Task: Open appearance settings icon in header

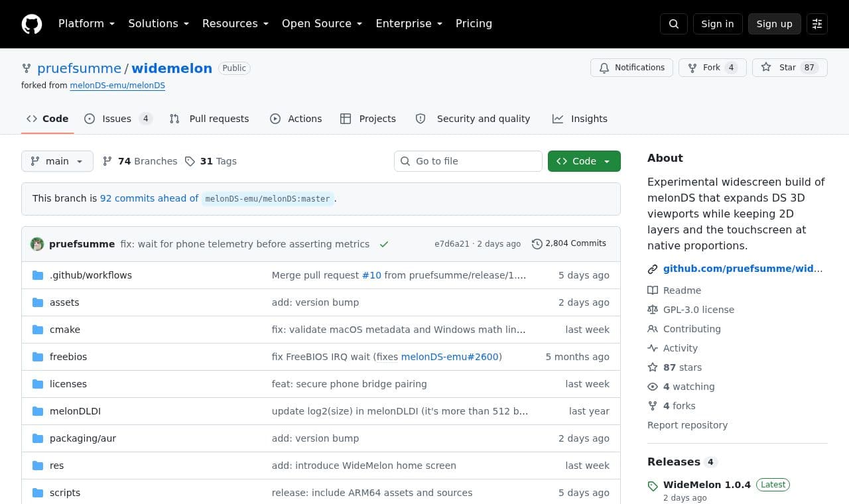Action: click(x=817, y=24)
